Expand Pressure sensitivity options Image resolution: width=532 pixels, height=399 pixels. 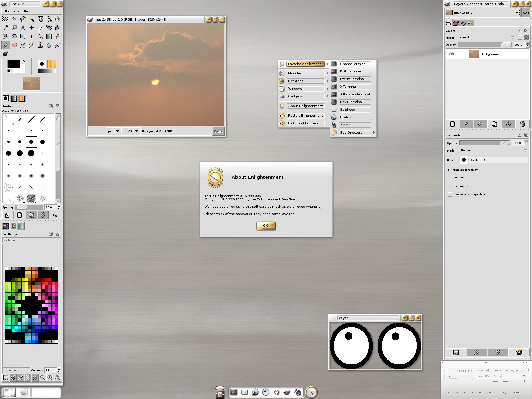pos(449,170)
